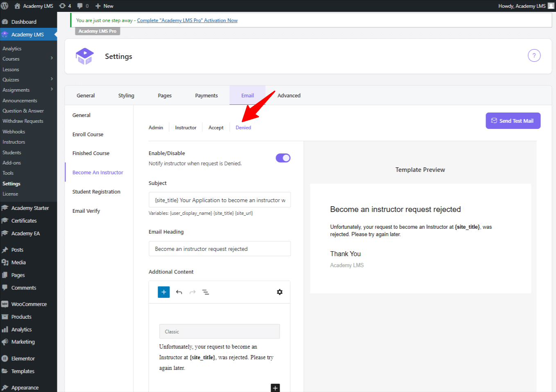Open the document overview list icon
556x392 pixels.
click(x=206, y=292)
